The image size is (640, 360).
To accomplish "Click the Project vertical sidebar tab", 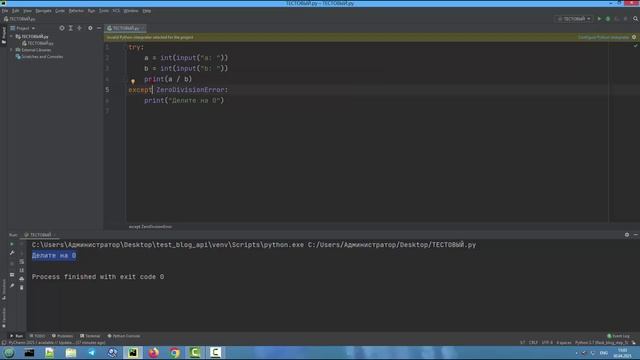I will coord(4,36).
